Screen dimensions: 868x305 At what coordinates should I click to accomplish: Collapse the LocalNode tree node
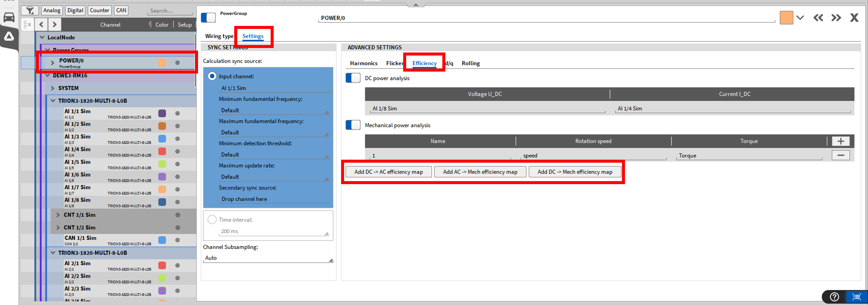[42, 38]
